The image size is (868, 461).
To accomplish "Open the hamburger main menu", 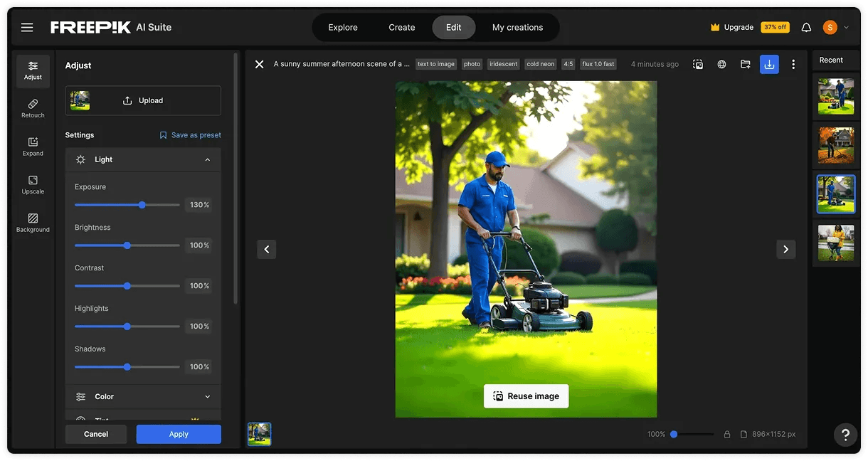I will [x=27, y=28].
